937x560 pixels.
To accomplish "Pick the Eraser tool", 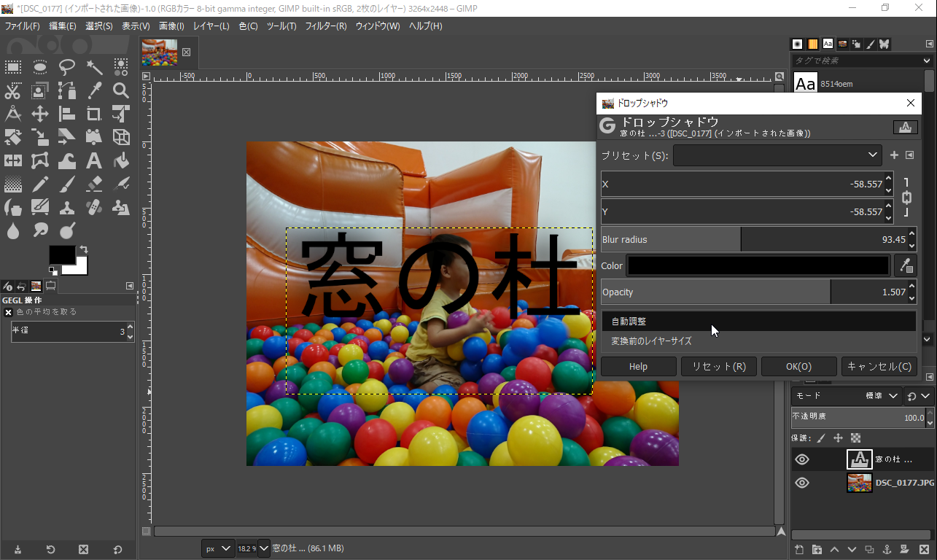I will [x=94, y=183].
